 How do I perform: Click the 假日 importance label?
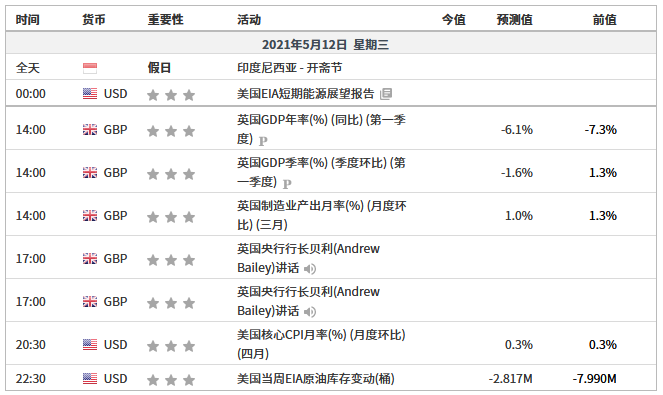(x=159, y=68)
